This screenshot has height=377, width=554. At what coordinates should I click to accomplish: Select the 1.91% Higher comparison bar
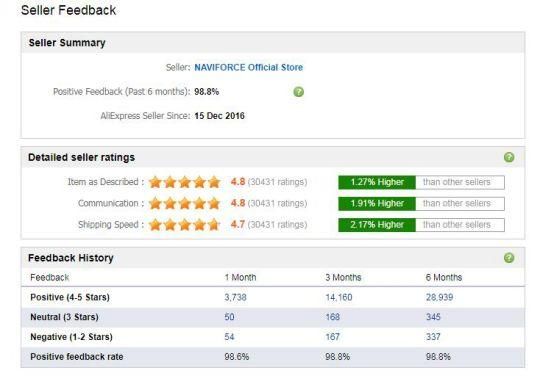coord(377,204)
